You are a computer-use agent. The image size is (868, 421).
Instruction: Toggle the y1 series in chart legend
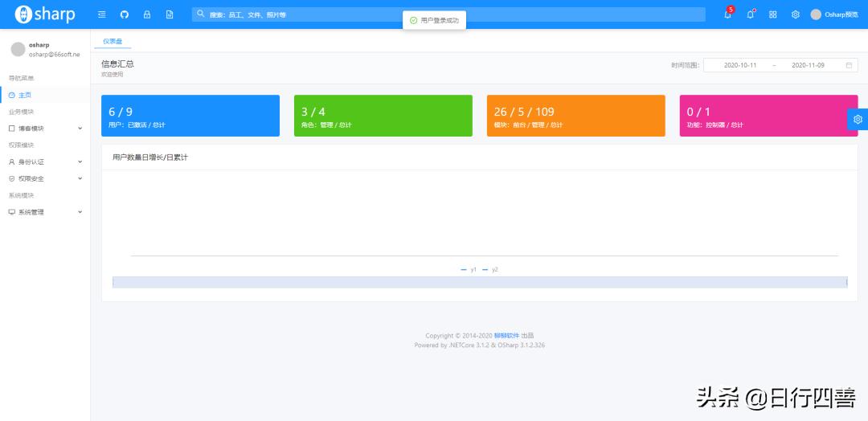point(469,269)
